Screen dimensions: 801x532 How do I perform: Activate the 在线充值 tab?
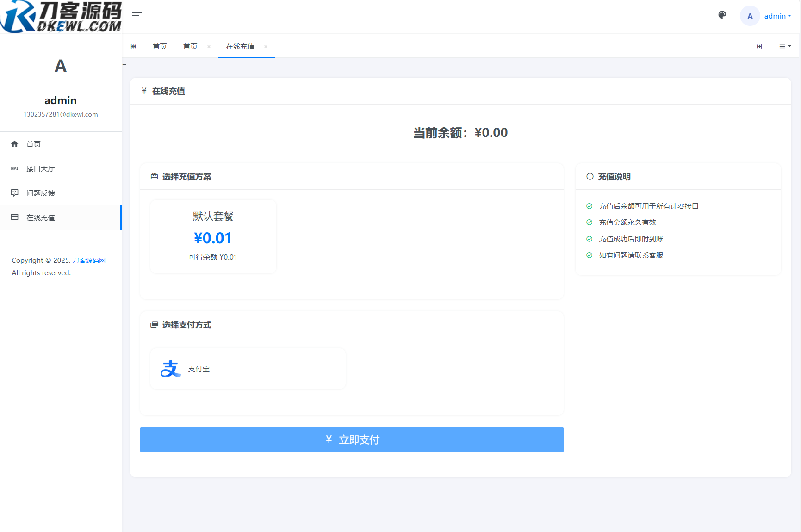click(240, 46)
